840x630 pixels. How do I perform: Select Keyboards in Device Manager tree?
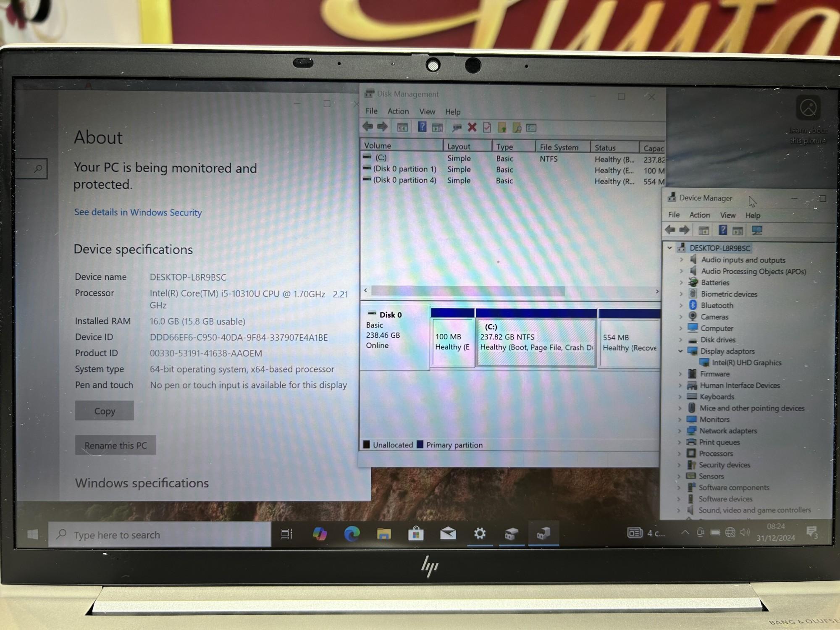717,396
